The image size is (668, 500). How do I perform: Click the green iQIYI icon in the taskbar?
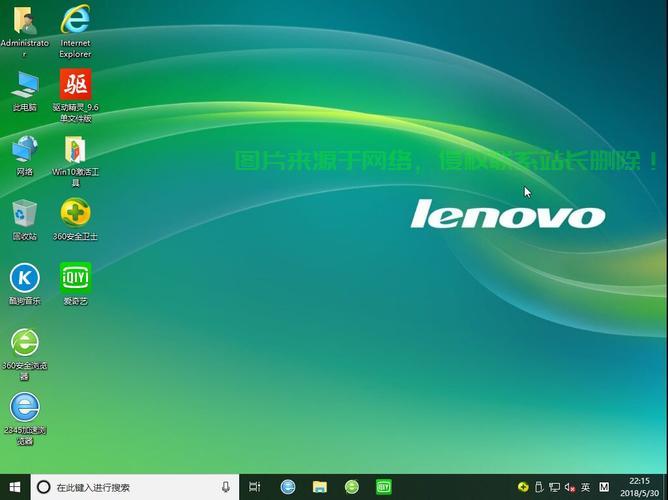(383, 487)
